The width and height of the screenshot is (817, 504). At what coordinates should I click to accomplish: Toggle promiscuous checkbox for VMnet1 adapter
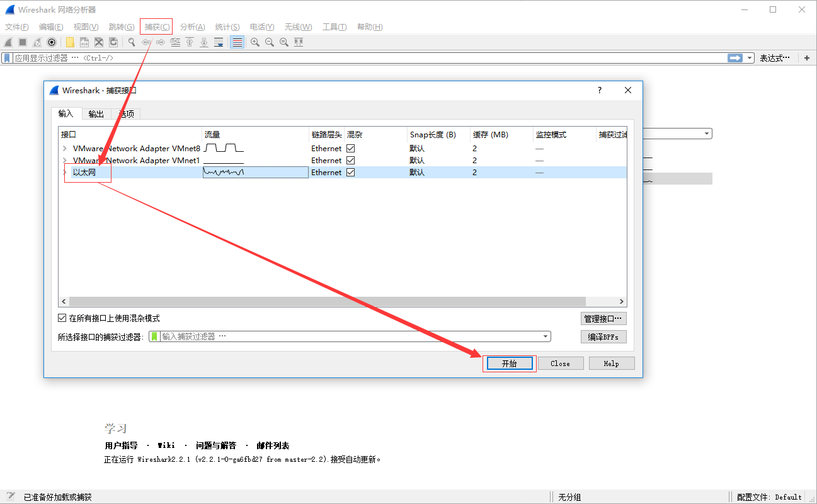click(x=351, y=161)
